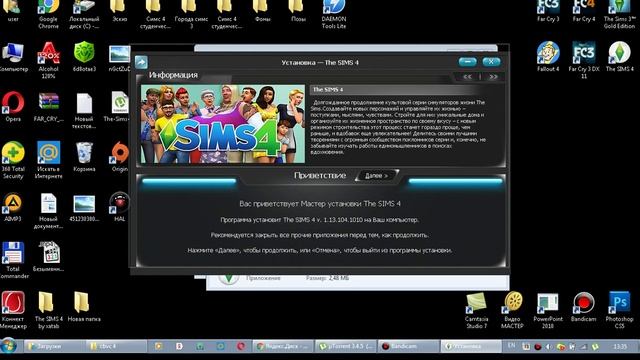Click the next arrows (>>) in the Информация panel
Viewport: 640px width, 360px height.
[x=493, y=77]
